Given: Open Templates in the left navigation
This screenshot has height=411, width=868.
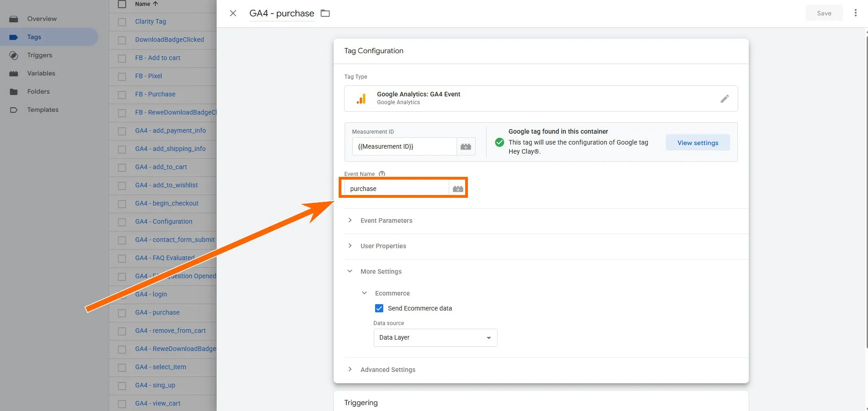Looking at the screenshot, I should coord(42,110).
